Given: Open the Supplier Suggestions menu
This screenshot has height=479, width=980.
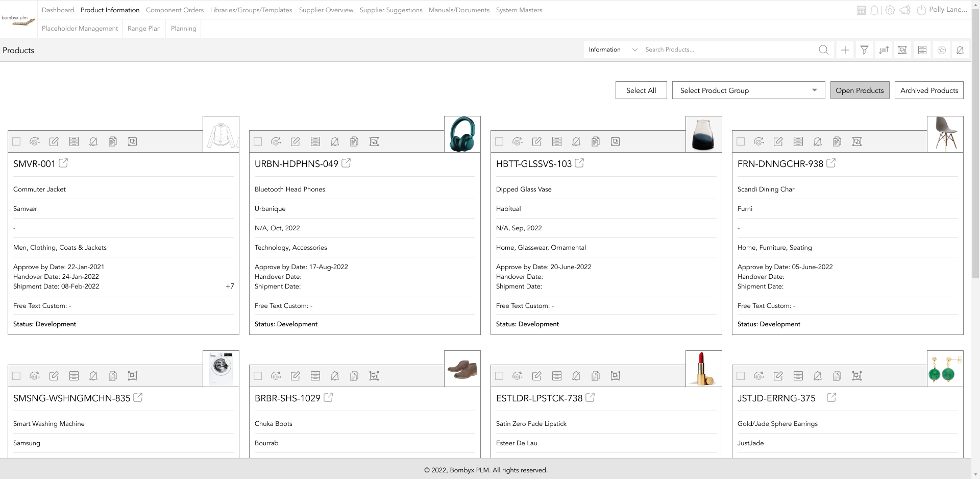Looking at the screenshot, I should [x=391, y=10].
